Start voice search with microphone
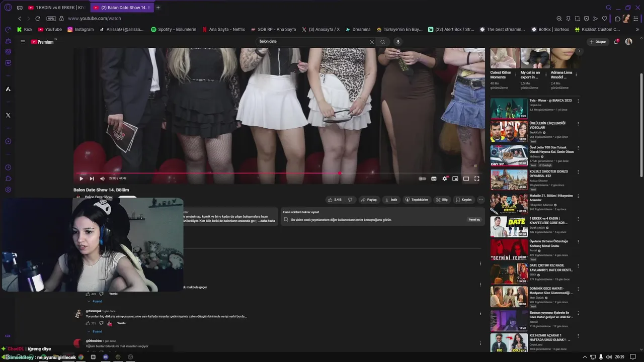The width and height of the screenshot is (644, 362). tap(398, 42)
